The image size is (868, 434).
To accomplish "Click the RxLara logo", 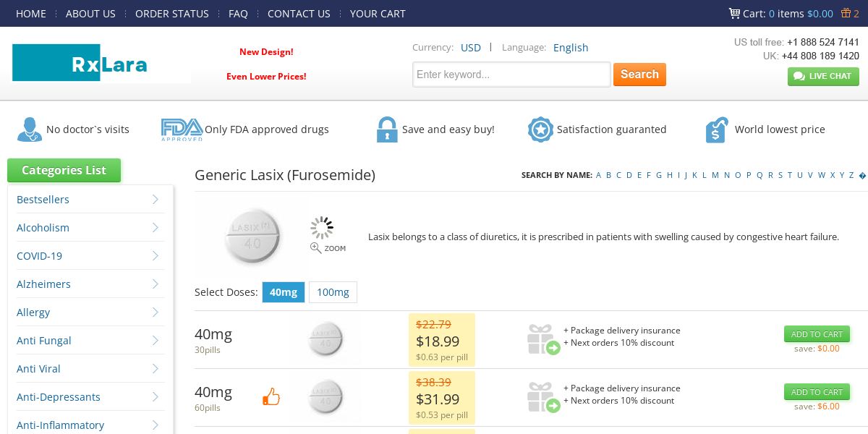I will pyautogui.click(x=101, y=64).
